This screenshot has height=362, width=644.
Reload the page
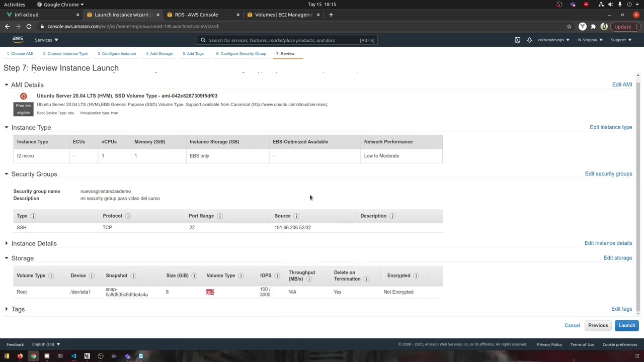tap(29, 27)
